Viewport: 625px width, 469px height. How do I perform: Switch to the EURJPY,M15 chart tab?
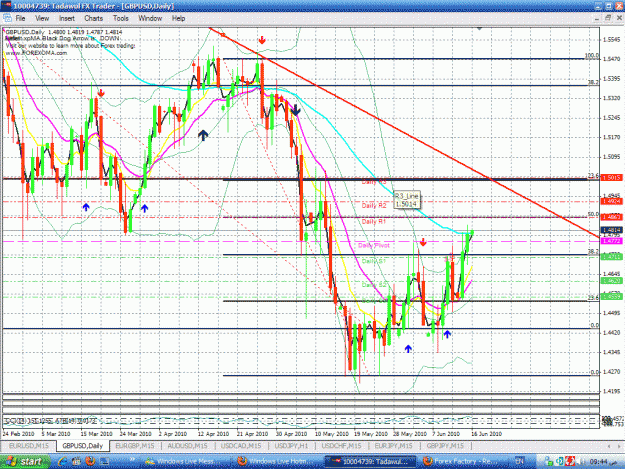[393, 445]
